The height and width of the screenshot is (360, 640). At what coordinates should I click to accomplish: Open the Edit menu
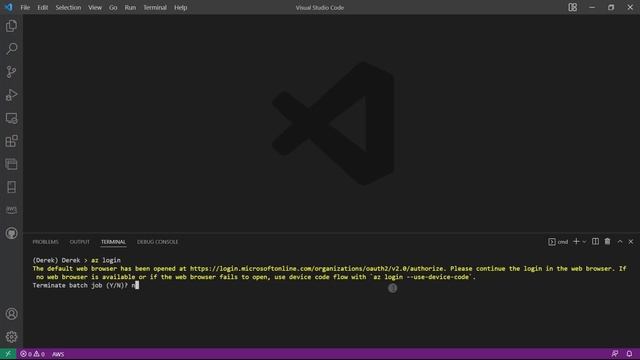[x=42, y=7]
